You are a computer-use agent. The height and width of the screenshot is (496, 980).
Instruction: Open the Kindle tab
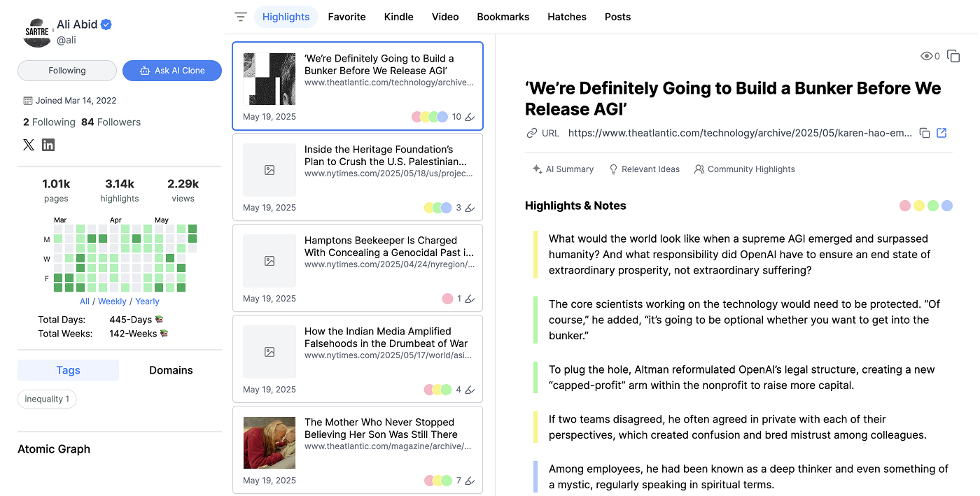pos(399,17)
